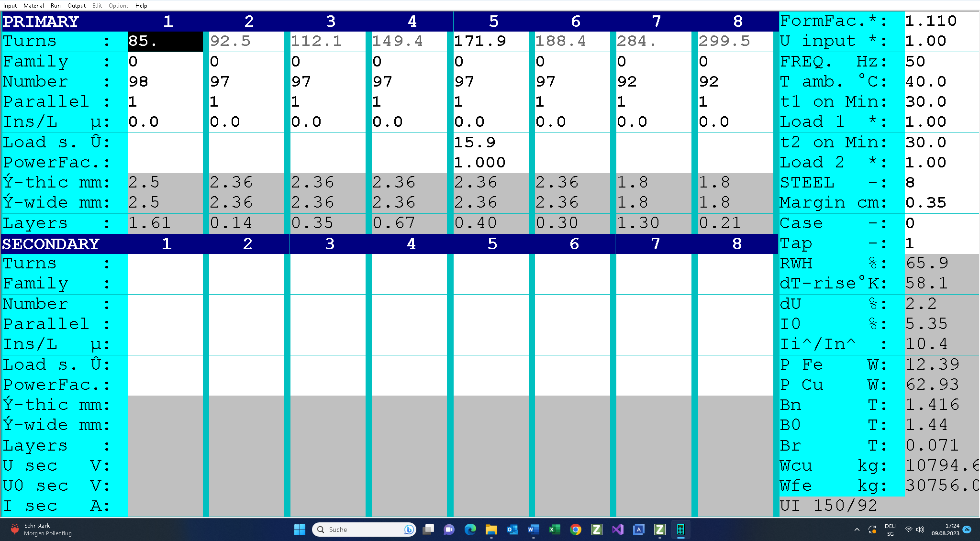Click the P Cu value 62.93
The height and width of the screenshot is (541, 980).
pyautogui.click(x=941, y=385)
